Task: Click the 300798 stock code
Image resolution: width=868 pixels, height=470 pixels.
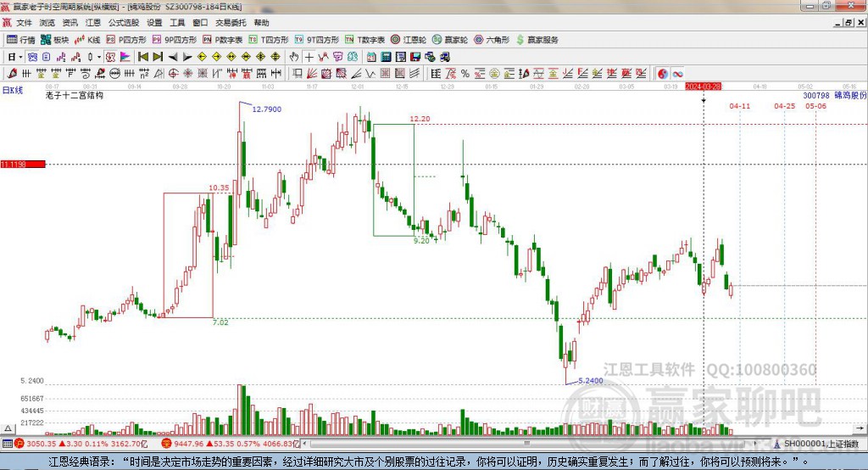Action: pos(816,95)
